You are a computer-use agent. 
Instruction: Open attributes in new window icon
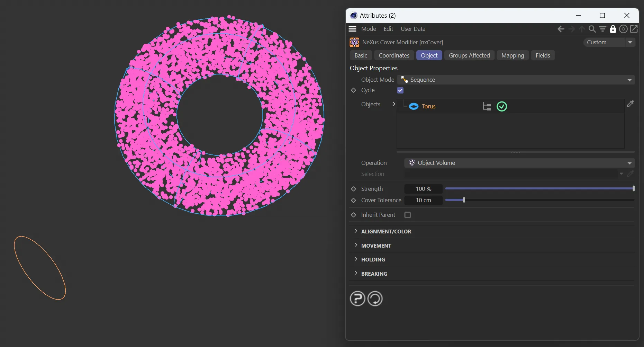click(634, 29)
